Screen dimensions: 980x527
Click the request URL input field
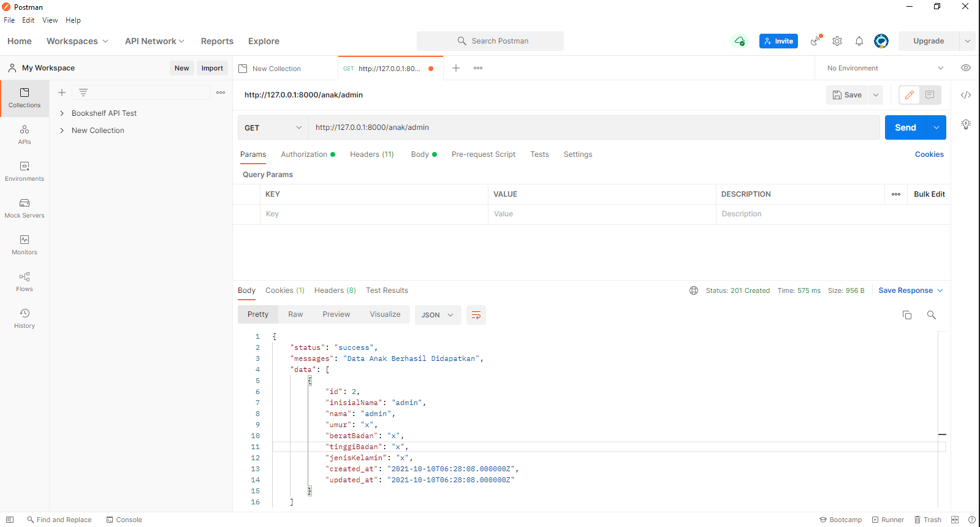pyautogui.click(x=594, y=127)
